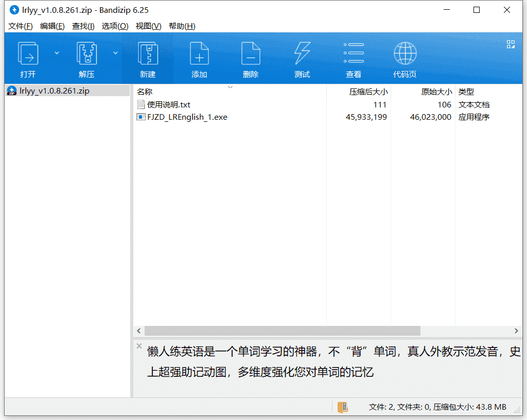Image resolution: width=527 pixels, height=420 pixels.
Task: Click the archive comment text about 懒人练英语
Action: point(333,361)
